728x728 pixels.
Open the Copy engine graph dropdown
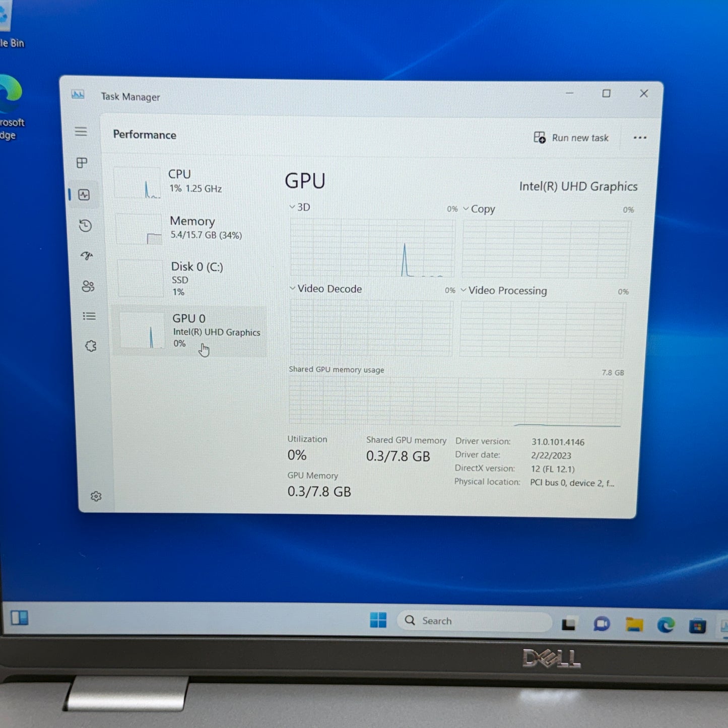pyautogui.click(x=466, y=209)
